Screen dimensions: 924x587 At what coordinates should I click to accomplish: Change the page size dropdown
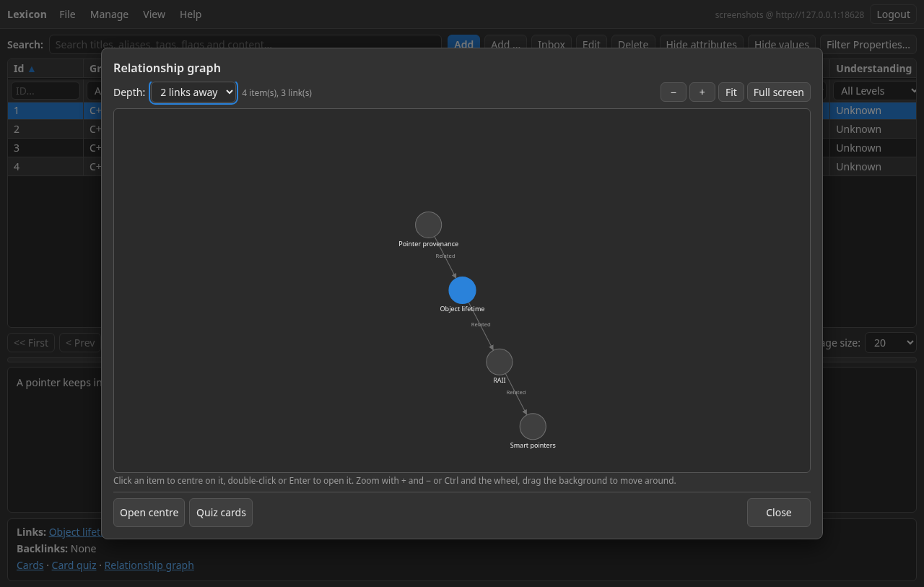(891, 343)
